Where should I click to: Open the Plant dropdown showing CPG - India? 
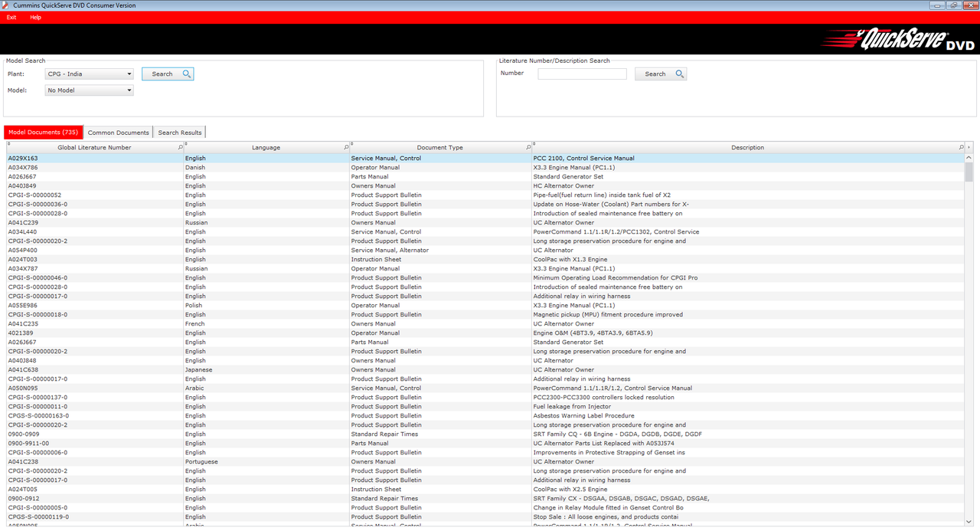[90, 74]
